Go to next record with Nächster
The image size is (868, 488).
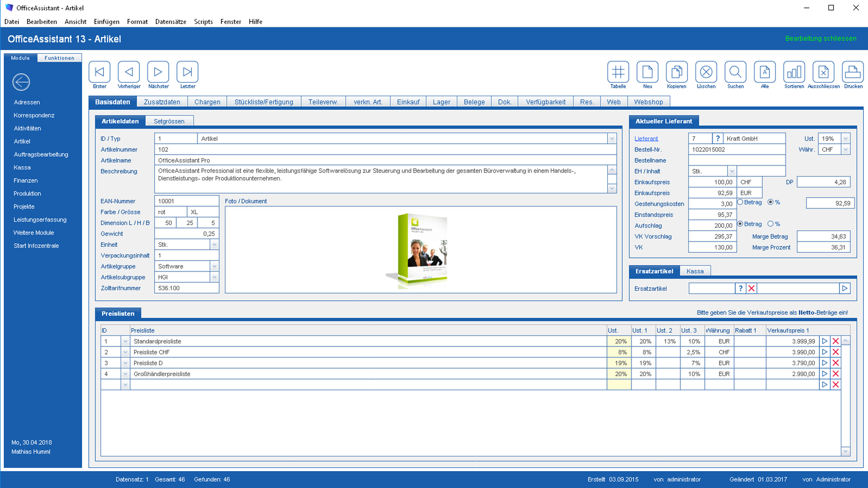click(158, 72)
